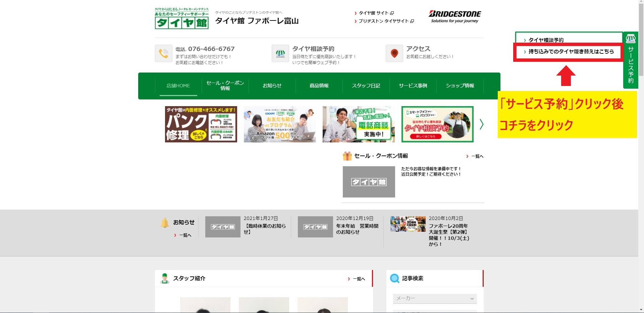644x313 pixels.
Task: Open ショップ情報 menu item
Action: 460,86
